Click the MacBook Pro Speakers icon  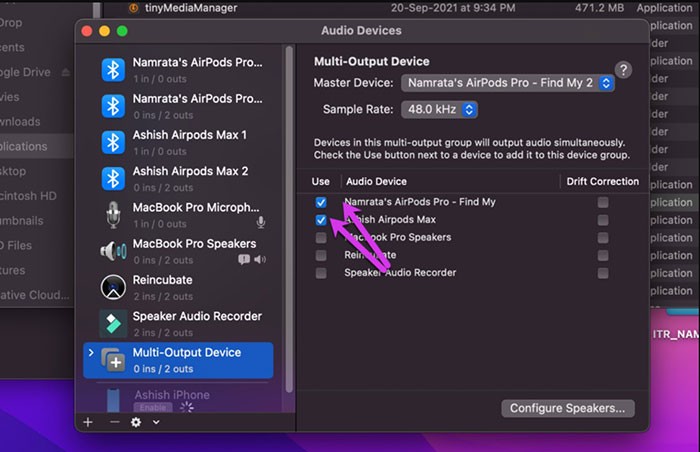tap(114, 250)
